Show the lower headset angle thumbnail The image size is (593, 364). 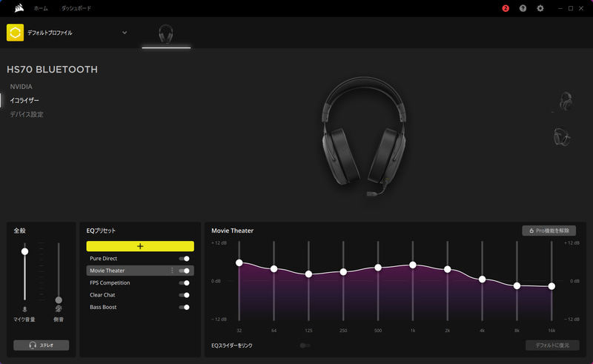562,136
